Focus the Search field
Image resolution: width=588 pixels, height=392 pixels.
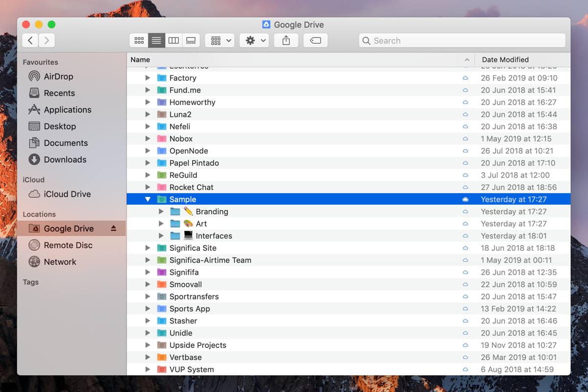[x=462, y=41]
